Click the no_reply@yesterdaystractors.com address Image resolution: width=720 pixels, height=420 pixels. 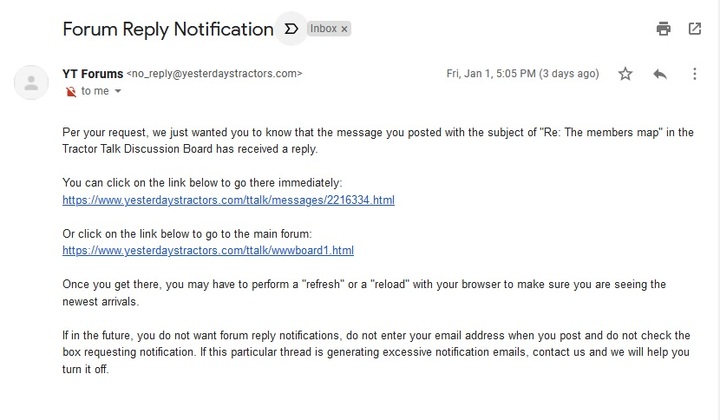click(214, 73)
